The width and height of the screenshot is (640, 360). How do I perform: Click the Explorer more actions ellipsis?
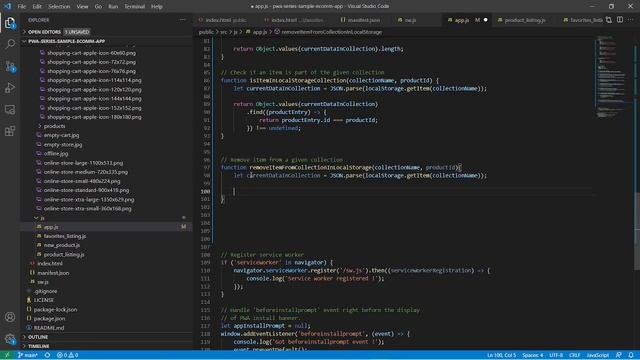coord(182,20)
